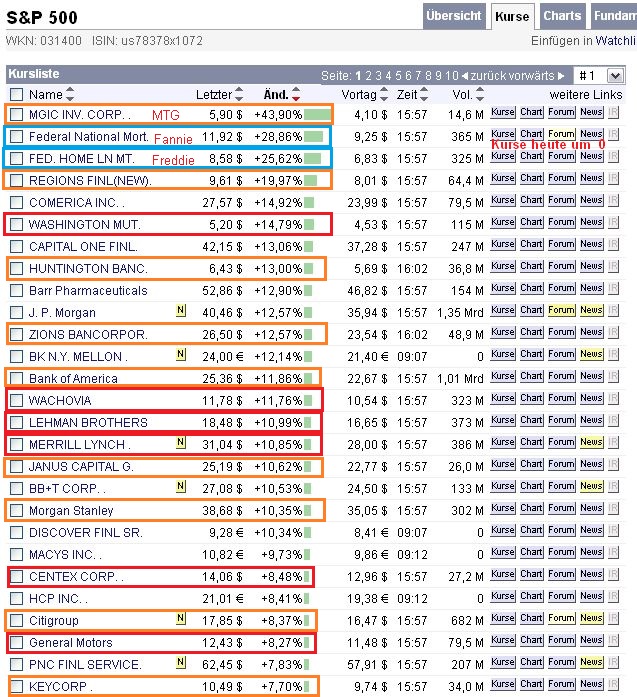Open Kurse link for REGIONS FINL(NEW).
The height and width of the screenshot is (697, 637).
pos(503,178)
